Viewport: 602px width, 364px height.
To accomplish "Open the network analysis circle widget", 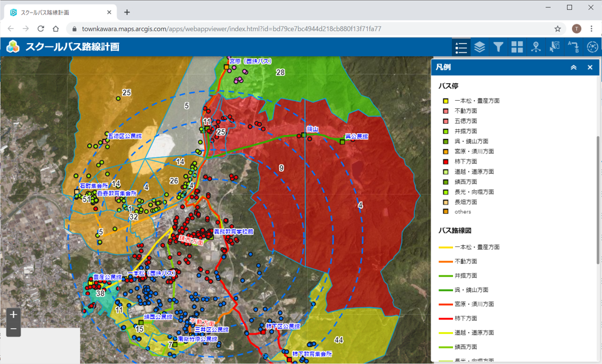I will coord(592,47).
